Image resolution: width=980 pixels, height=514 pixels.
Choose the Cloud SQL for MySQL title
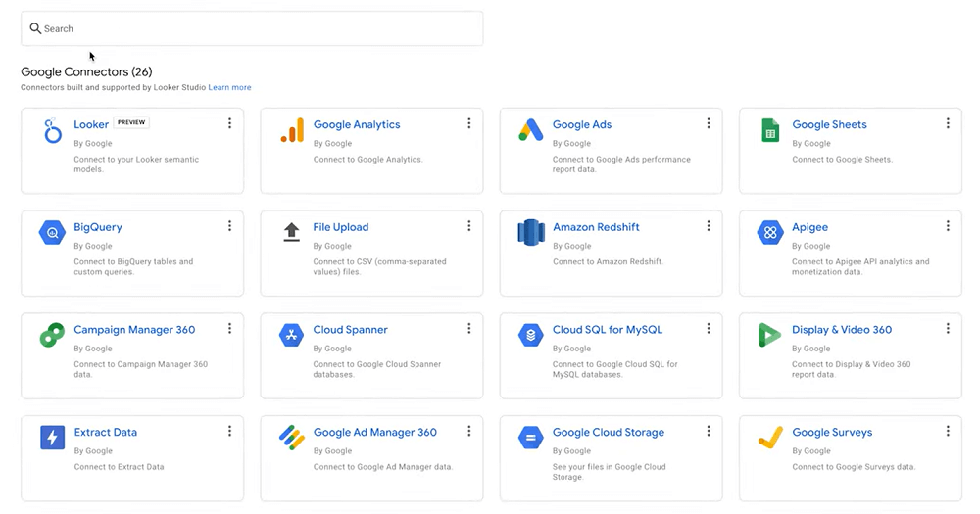coord(608,329)
